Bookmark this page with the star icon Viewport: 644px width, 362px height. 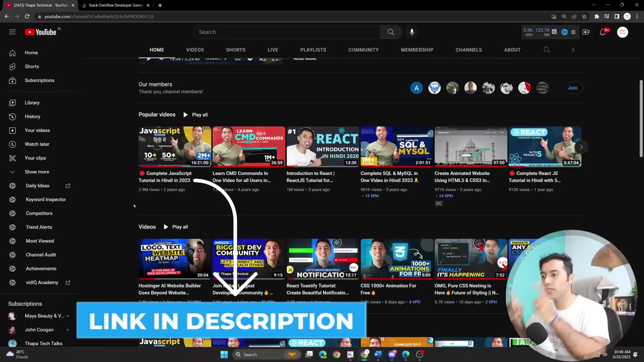[584, 17]
